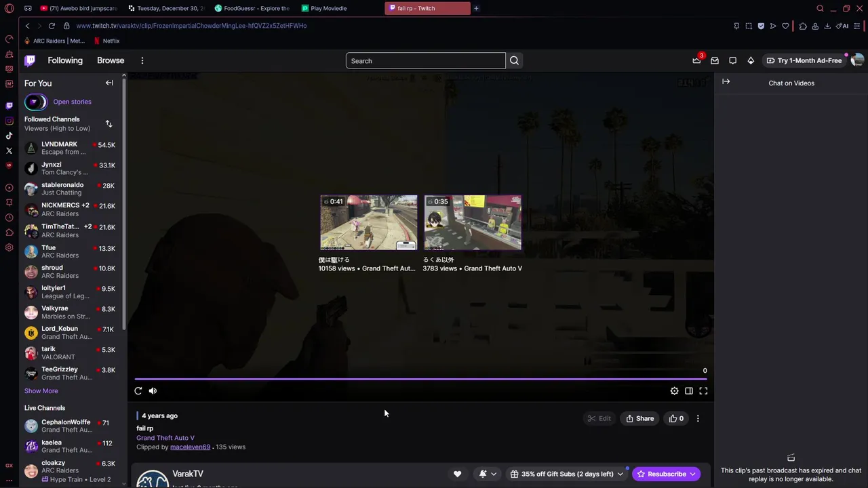Reload the current page

(52, 26)
